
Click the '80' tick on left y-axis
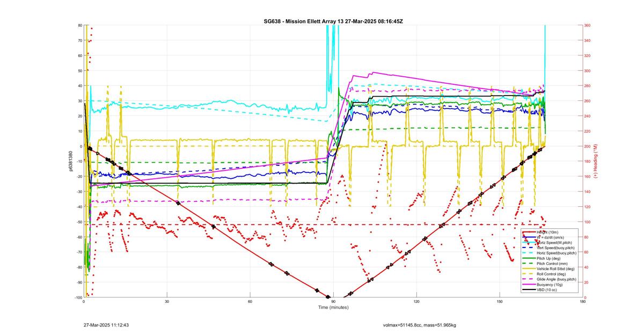79,25
